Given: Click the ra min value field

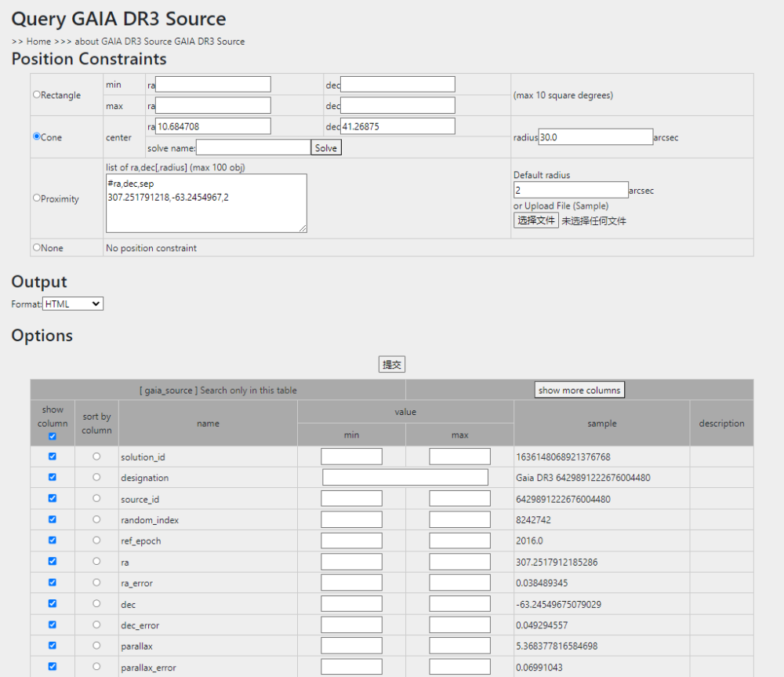Looking at the screenshot, I should 351,562.
